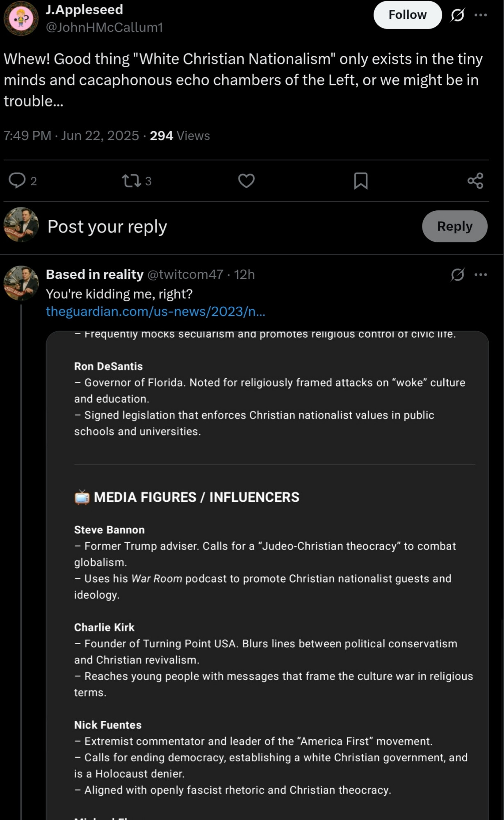Click the Based in reality display name
The width and height of the screenshot is (504, 820).
click(95, 274)
